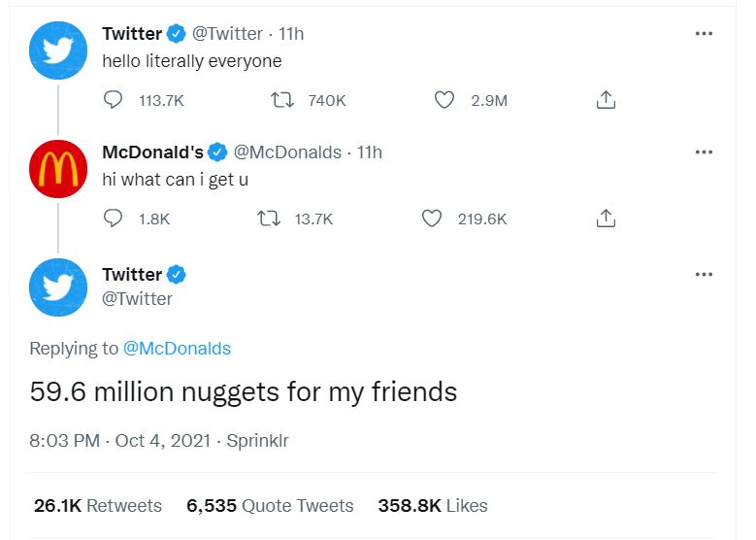The width and height of the screenshot is (756, 540).
Task: Open more options for the first Twitter tweet
Action: 704,34
